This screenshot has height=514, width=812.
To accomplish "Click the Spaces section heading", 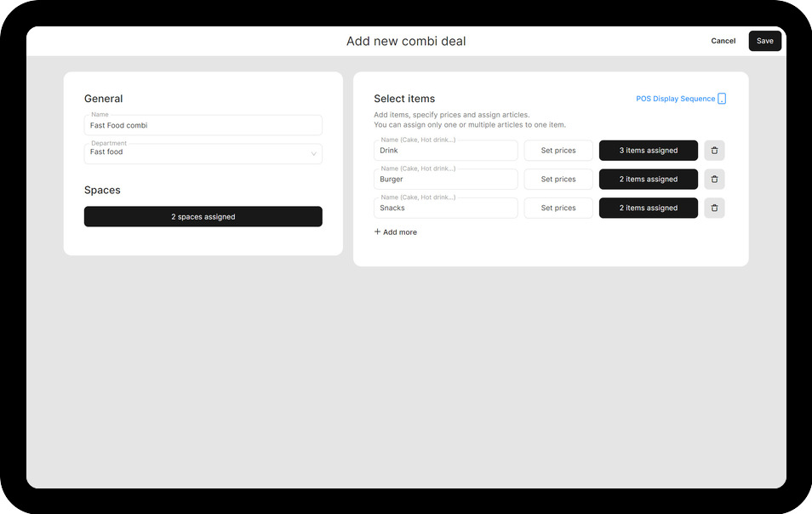I will tap(102, 190).
